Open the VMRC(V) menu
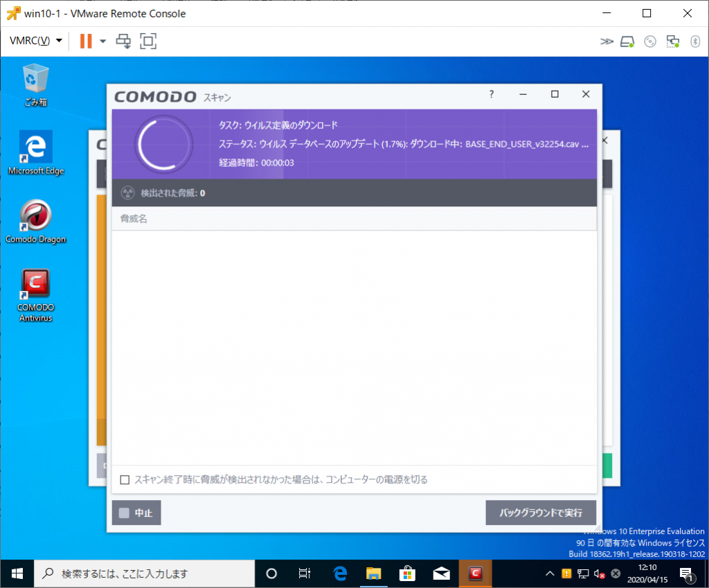 click(x=36, y=41)
